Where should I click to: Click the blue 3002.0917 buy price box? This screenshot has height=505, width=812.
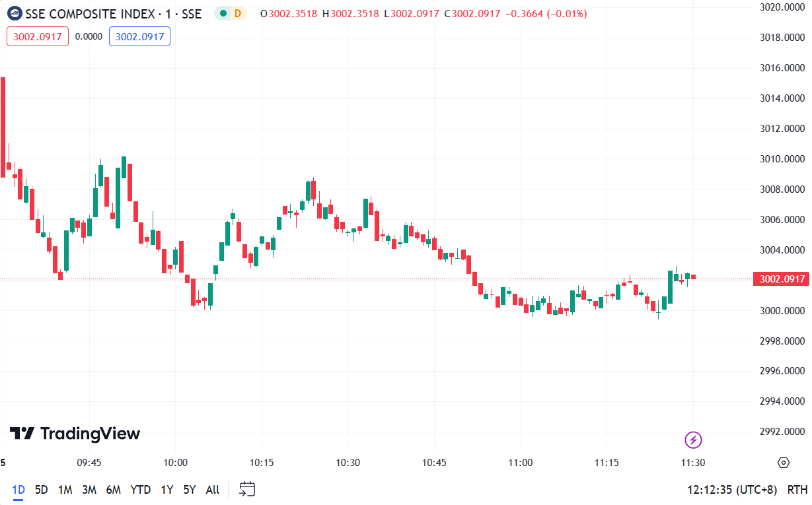click(139, 36)
